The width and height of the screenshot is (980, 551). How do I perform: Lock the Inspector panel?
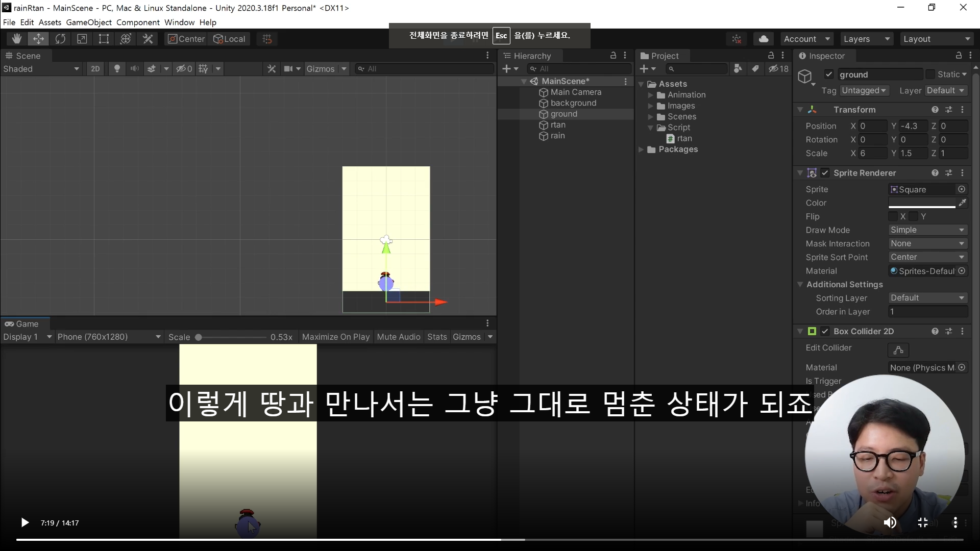959,56
